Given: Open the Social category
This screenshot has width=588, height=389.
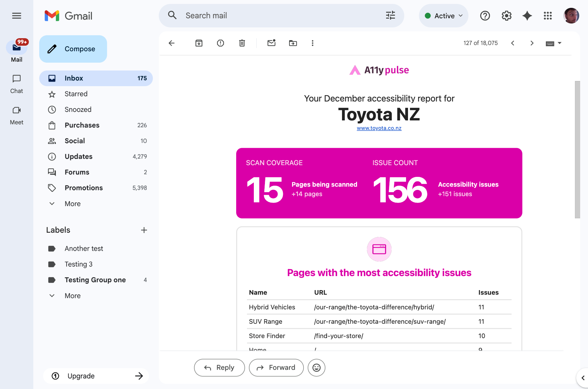Looking at the screenshot, I should (96, 141).
